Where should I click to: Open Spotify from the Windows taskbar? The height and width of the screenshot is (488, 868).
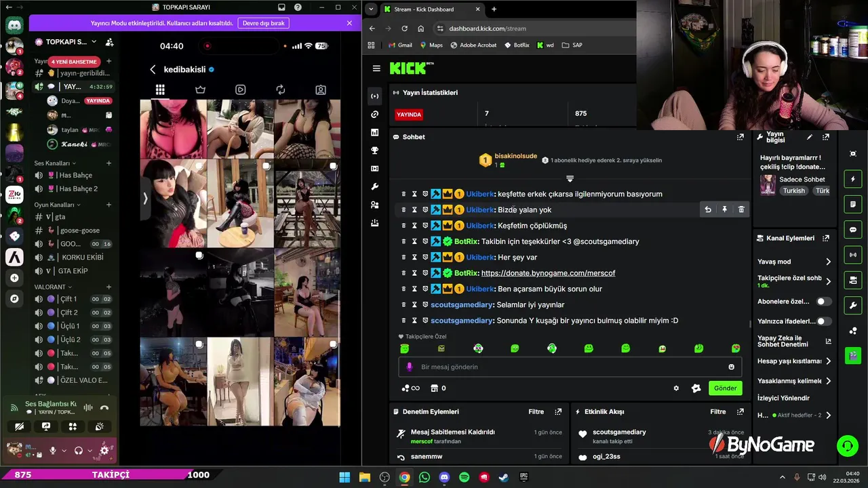[464, 477]
